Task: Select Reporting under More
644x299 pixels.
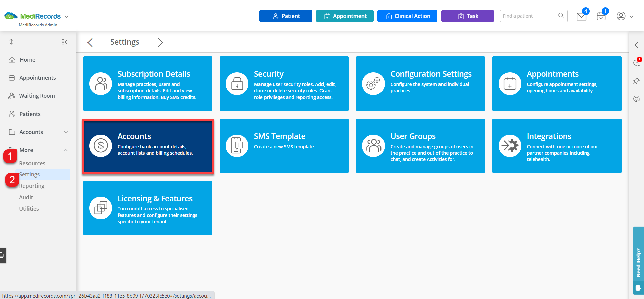Action: pyautogui.click(x=32, y=186)
